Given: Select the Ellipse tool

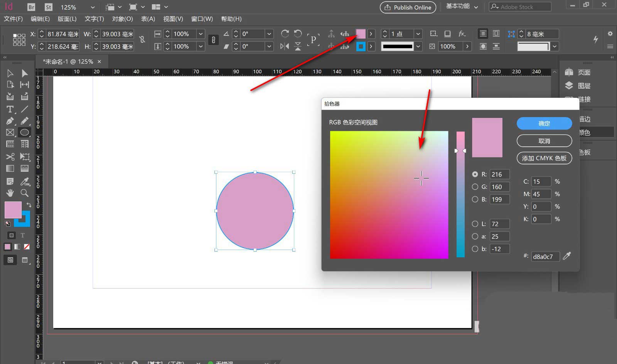Looking at the screenshot, I should coord(24,133).
